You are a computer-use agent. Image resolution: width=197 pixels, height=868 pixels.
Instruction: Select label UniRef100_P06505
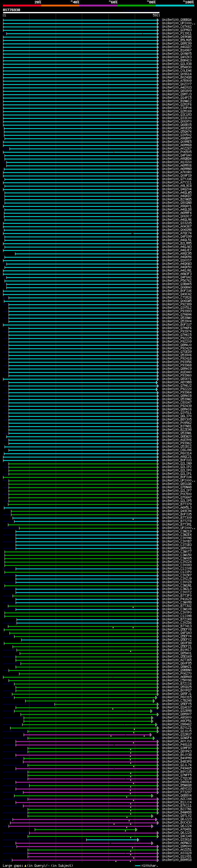(x=176, y=152)
